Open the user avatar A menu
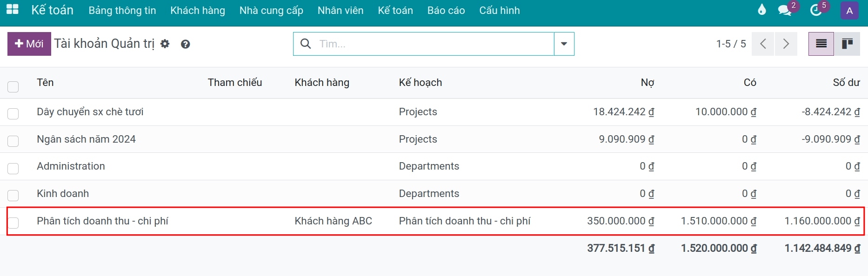The height and width of the screenshot is (276, 868). (x=849, y=11)
